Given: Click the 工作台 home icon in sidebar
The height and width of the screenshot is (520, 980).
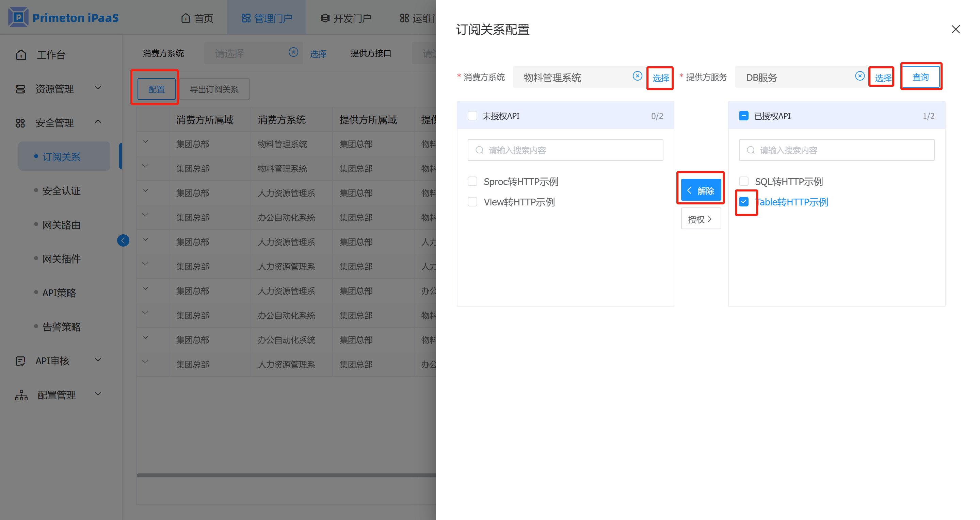Looking at the screenshot, I should (21, 55).
